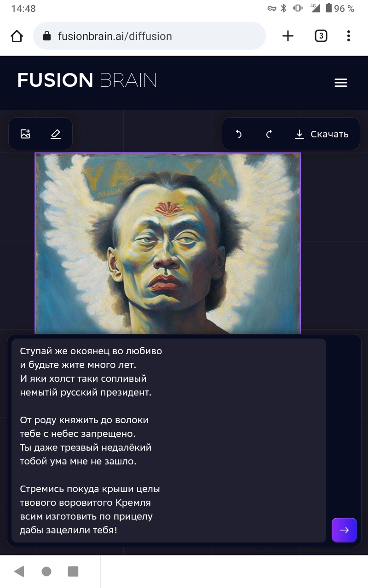Download the image with Скачать
The height and width of the screenshot is (588, 368).
pos(322,134)
